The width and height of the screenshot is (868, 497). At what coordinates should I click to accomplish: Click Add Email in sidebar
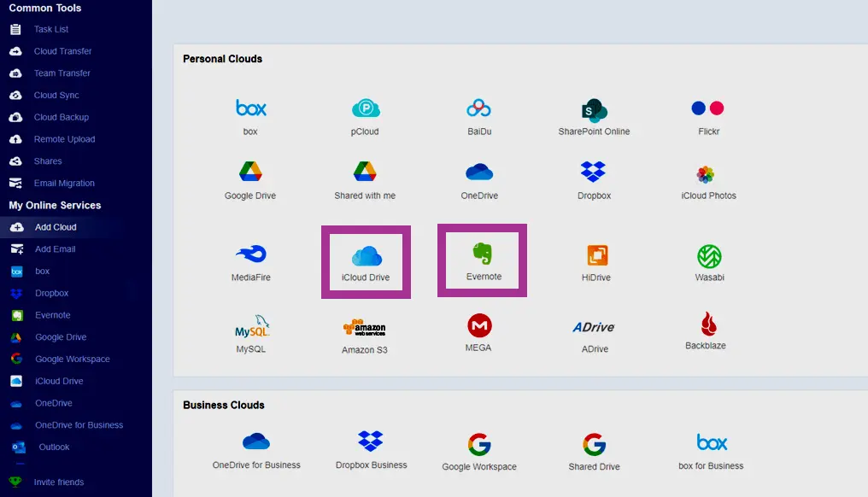(55, 249)
